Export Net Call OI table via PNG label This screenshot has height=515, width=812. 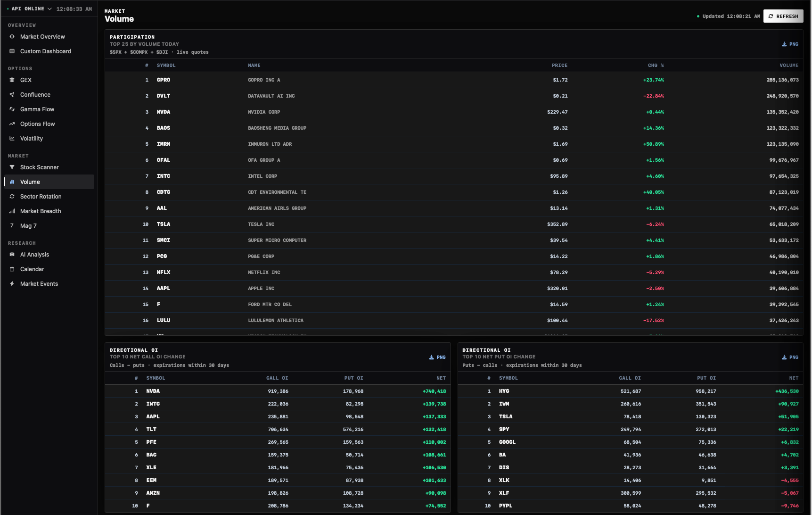click(441, 357)
